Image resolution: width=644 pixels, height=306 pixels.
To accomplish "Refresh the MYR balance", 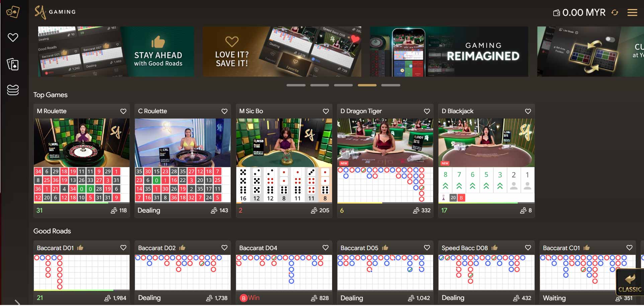I will point(615,13).
